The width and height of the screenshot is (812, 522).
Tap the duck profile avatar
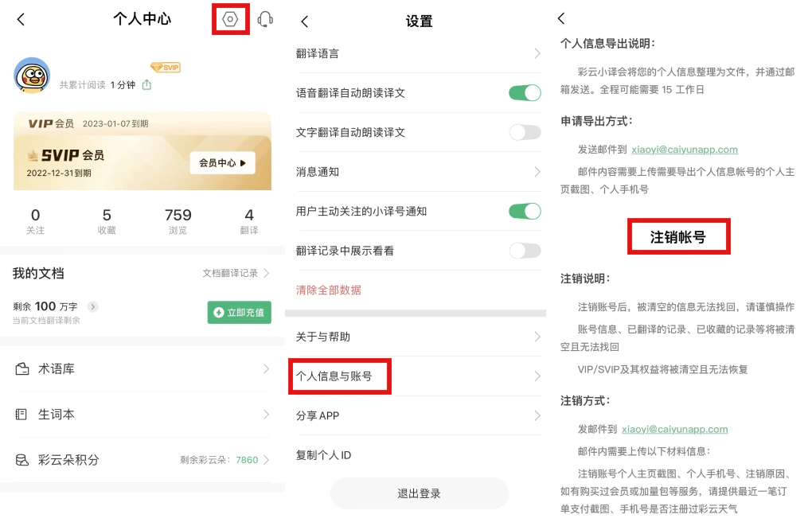click(32, 76)
